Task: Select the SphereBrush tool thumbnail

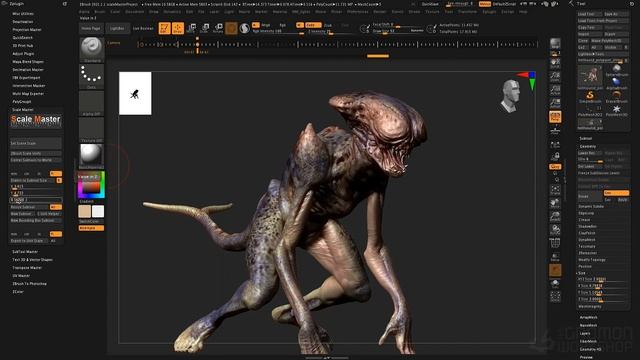Action: [x=616, y=69]
